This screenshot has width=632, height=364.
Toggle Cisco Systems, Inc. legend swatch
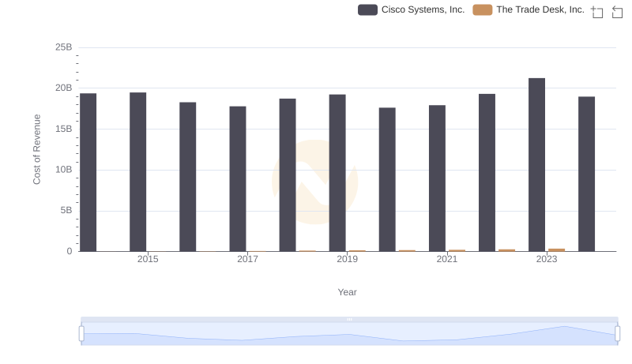point(367,10)
